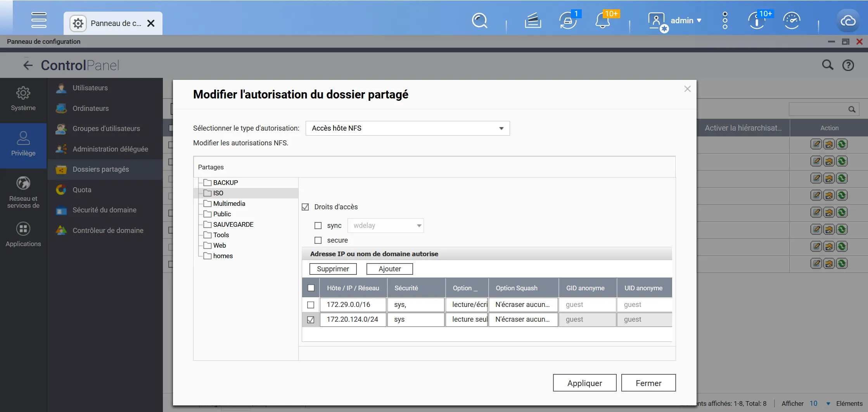Go back with Control Panel arrow
Screen dimensions: 868x412
pyautogui.click(x=28, y=65)
